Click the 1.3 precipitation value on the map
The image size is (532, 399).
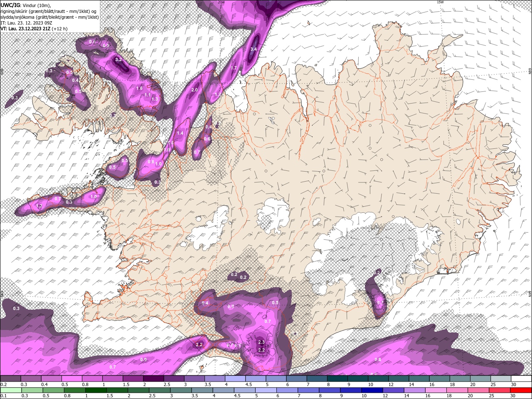pyautogui.click(x=155, y=99)
